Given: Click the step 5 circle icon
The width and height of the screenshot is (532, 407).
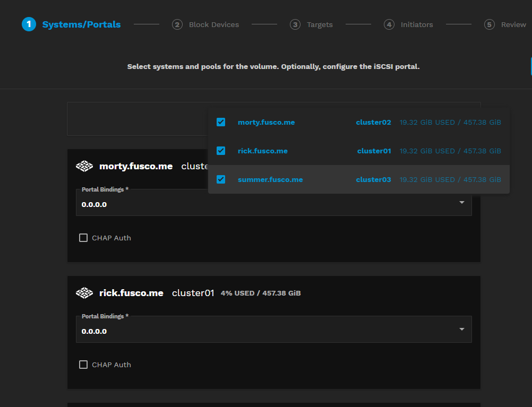Looking at the screenshot, I should pos(489,24).
